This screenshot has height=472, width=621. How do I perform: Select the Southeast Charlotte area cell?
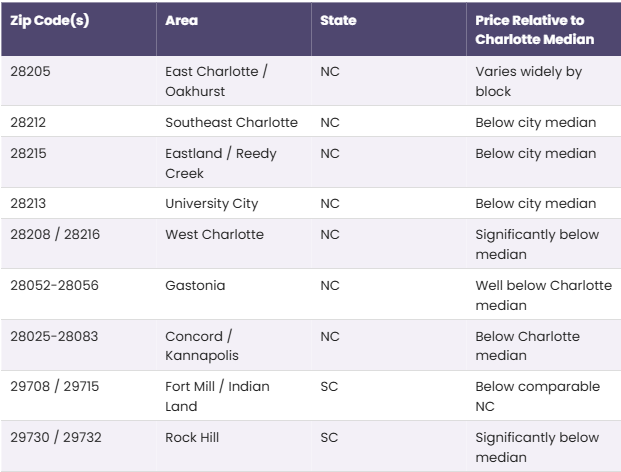click(x=231, y=122)
